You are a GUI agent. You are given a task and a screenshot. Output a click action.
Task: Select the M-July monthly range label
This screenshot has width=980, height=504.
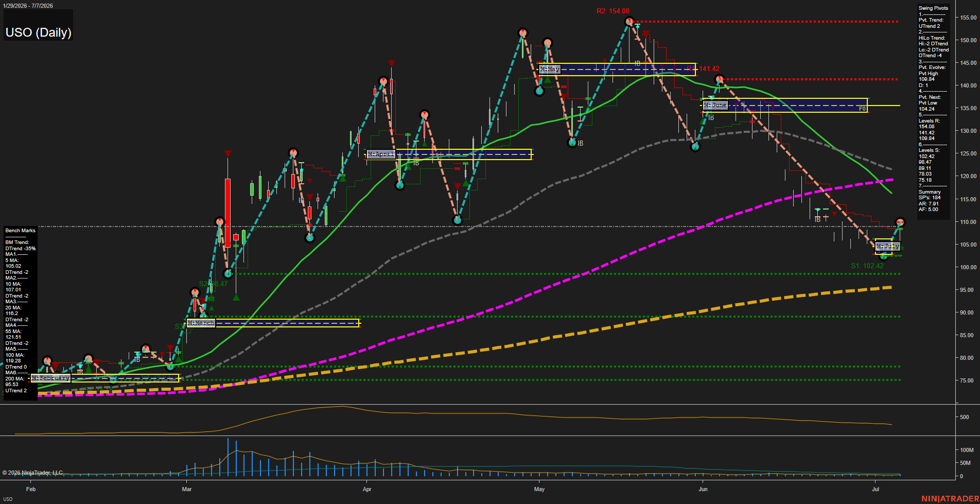[888, 247]
